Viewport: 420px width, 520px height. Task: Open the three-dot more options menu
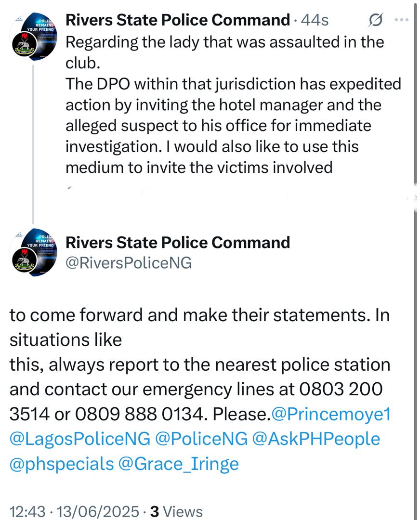click(402, 20)
